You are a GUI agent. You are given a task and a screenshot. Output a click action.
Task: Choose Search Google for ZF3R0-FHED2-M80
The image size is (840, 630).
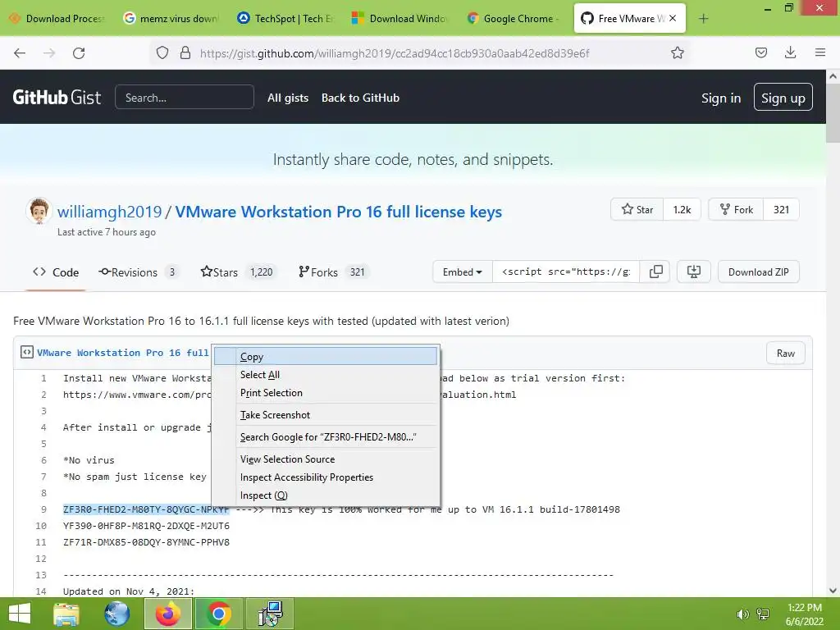pyautogui.click(x=326, y=436)
